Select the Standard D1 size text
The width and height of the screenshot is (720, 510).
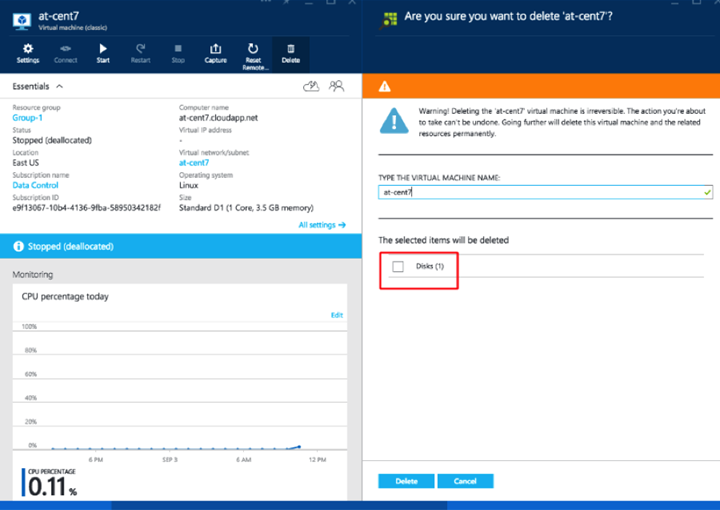[x=246, y=208]
